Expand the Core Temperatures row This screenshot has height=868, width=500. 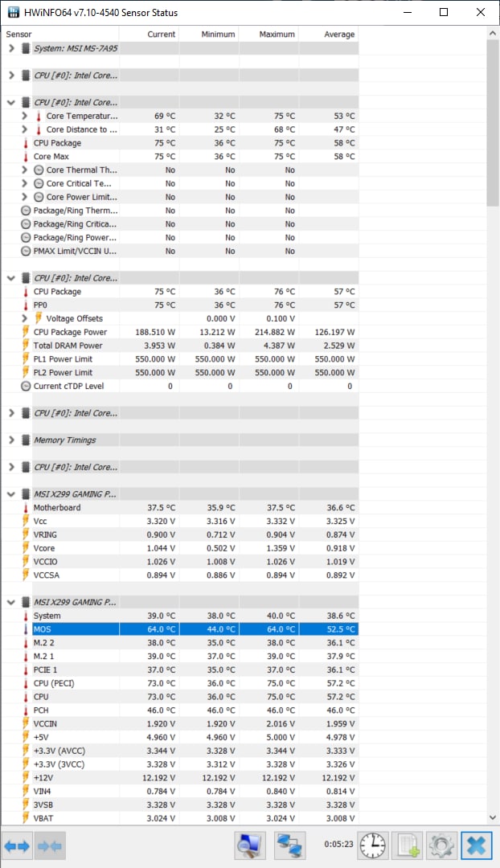24,116
